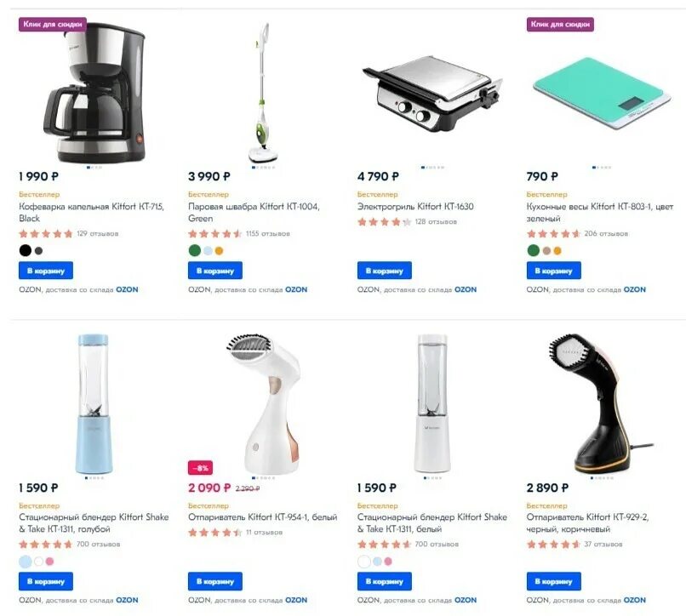Screen dimensions: 686x616
Task: Add green kitchen scales to cart
Action: pyautogui.click(x=553, y=271)
